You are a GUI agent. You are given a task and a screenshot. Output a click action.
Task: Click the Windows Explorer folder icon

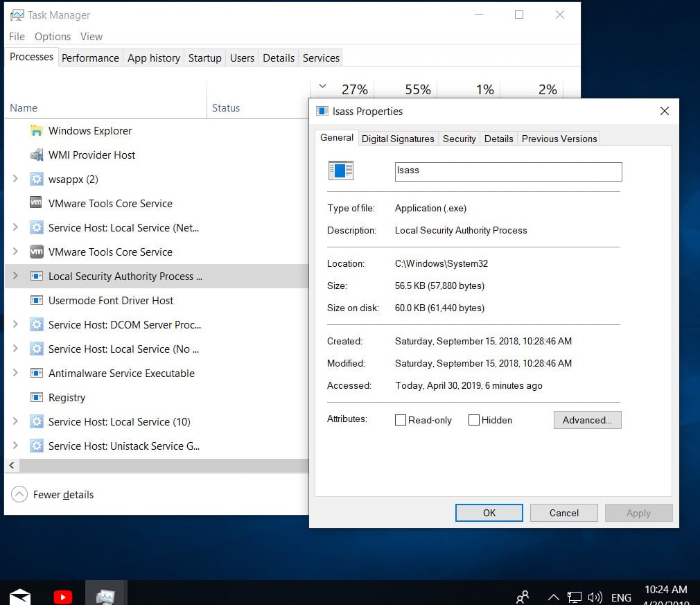pos(36,130)
